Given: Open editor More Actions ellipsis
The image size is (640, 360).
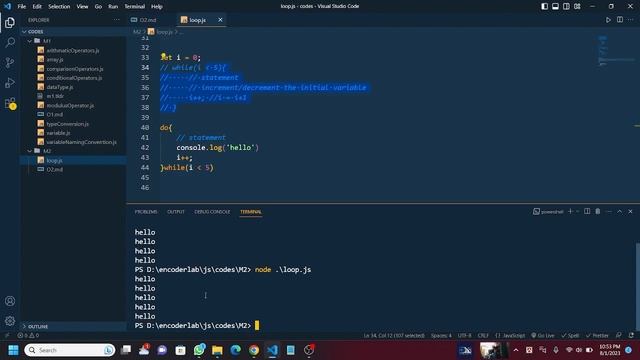Looking at the screenshot, I should point(631,20).
